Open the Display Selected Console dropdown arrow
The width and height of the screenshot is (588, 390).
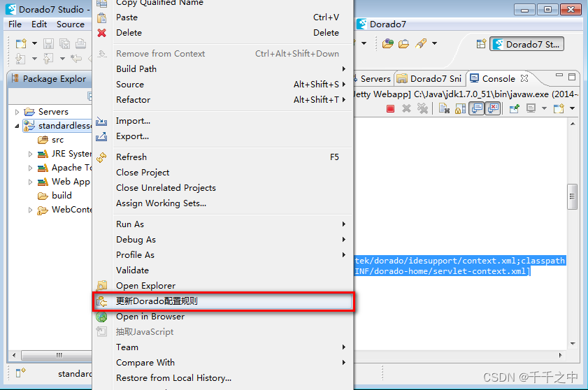tap(544, 109)
